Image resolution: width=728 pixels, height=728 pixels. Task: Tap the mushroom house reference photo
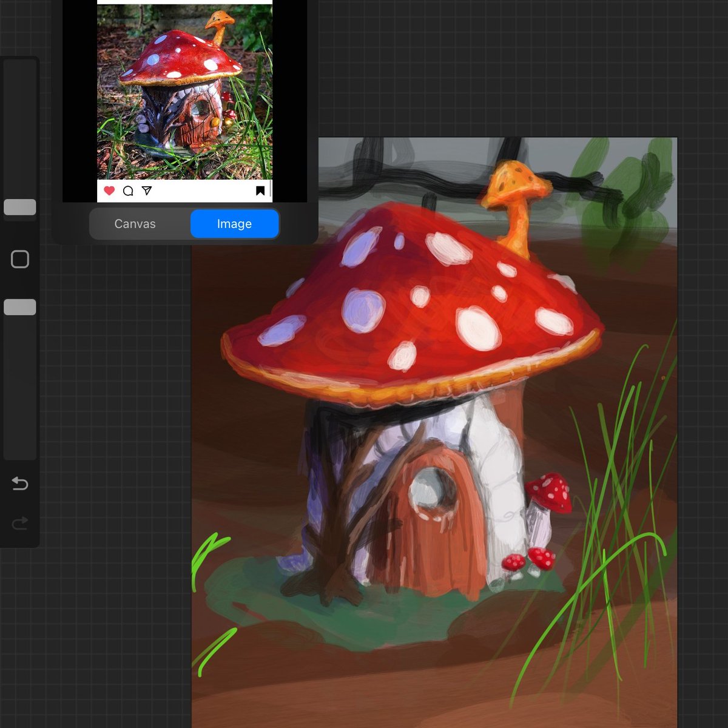[x=184, y=92]
